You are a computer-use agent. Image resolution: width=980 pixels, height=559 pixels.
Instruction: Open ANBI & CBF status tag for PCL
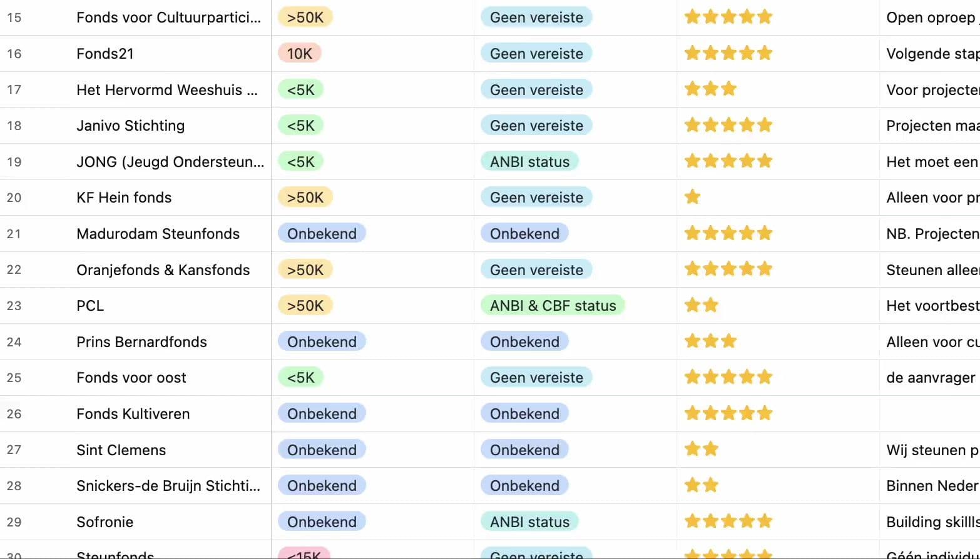553,306
